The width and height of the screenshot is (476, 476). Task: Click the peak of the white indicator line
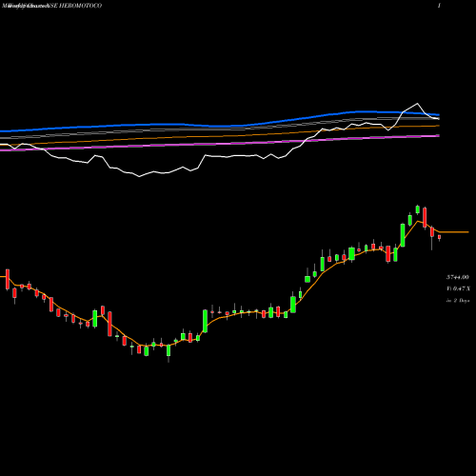pyautogui.click(x=417, y=104)
